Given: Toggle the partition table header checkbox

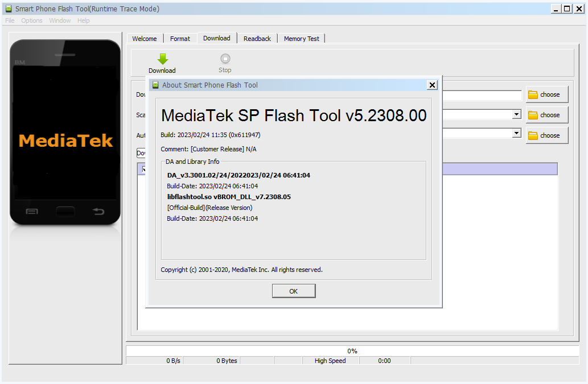Looking at the screenshot, I should tap(143, 170).
